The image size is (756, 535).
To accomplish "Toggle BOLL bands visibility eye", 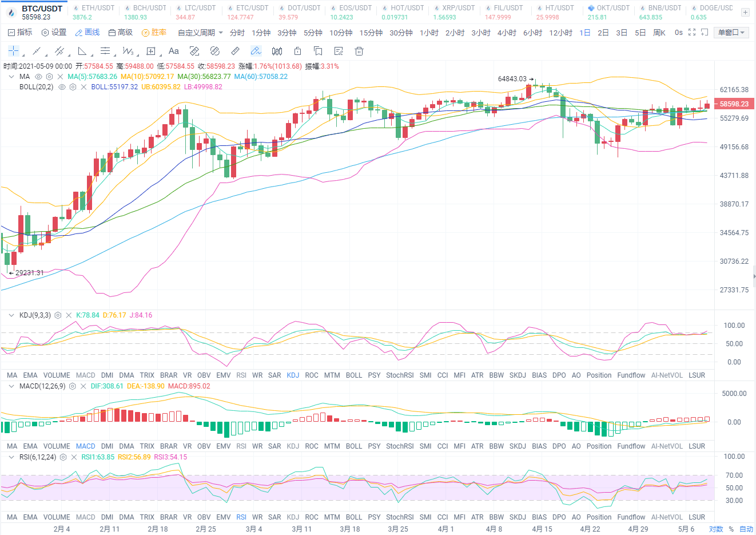I will click(x=62, y=87).
